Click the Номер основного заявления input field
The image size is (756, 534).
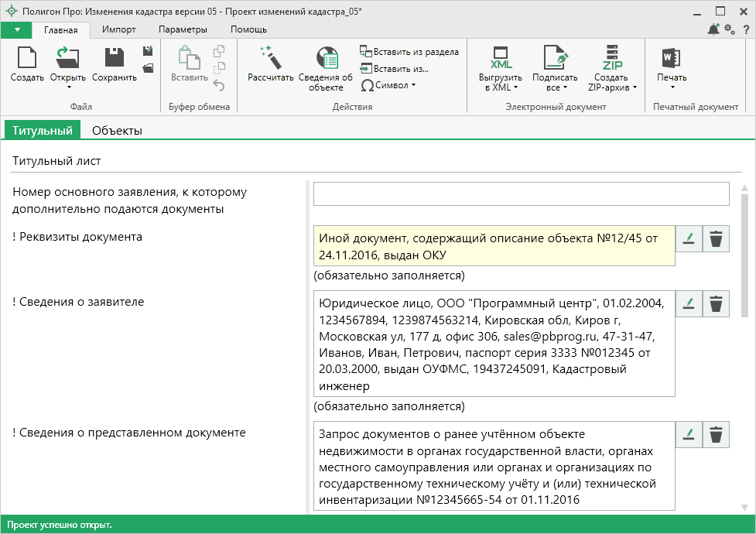pos(521,193)
